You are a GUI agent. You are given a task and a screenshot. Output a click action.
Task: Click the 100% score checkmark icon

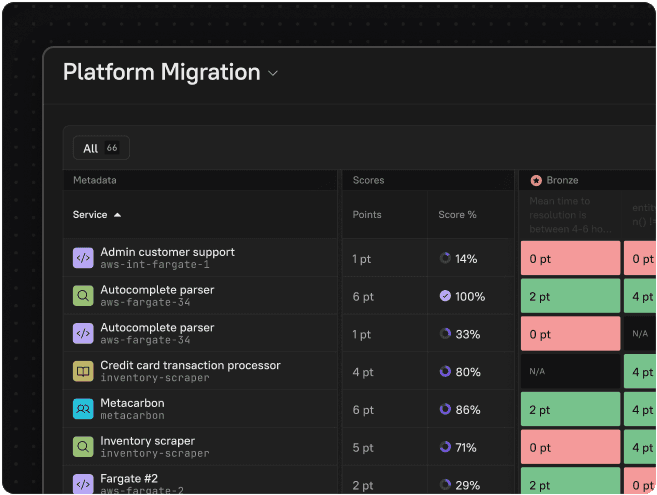445,296
